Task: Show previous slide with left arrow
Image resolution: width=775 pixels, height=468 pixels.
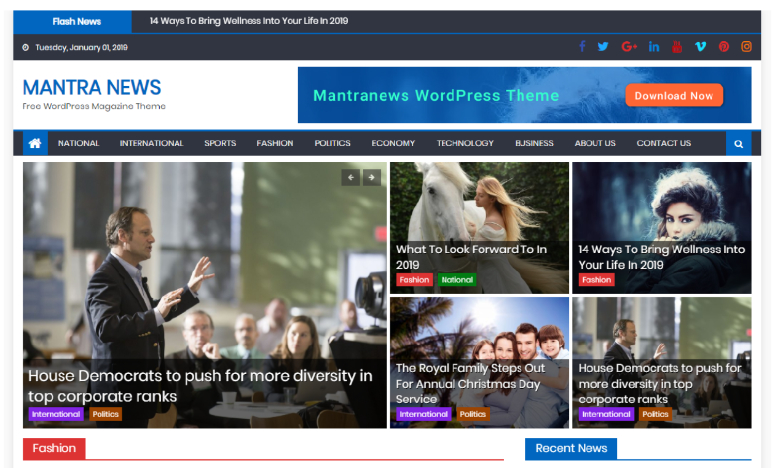Action: 350,177
